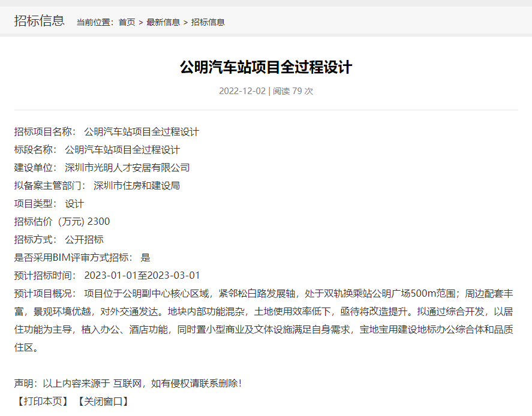Screen dimensions: 532x416
Task: Click the large 招标信息 section heading
Action: pos(39,21)
